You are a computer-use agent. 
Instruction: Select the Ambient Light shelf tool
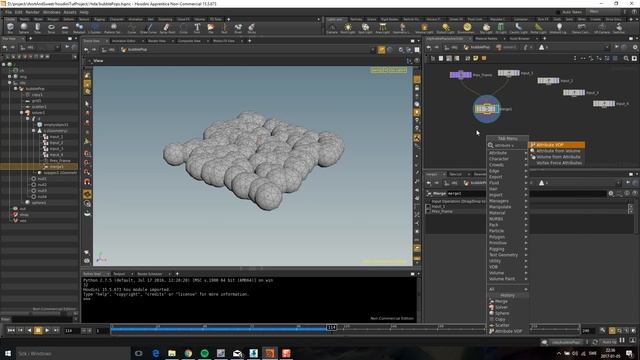(x=558, y=28)
